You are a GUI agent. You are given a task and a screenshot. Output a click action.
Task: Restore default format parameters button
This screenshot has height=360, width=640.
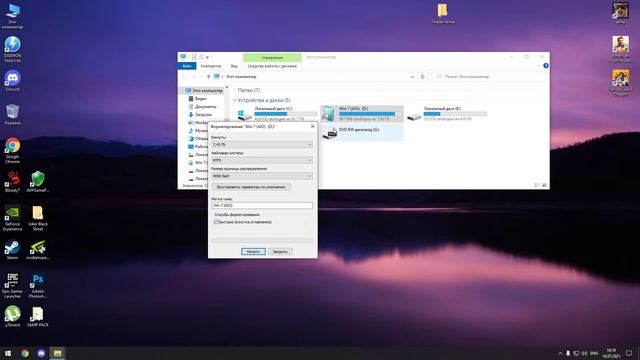pos(251,187)
